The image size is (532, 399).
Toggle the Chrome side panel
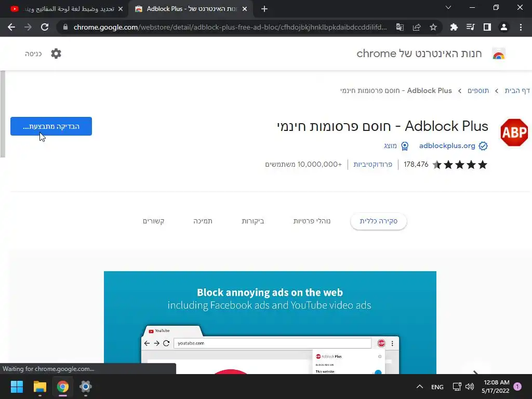point(487,27)
